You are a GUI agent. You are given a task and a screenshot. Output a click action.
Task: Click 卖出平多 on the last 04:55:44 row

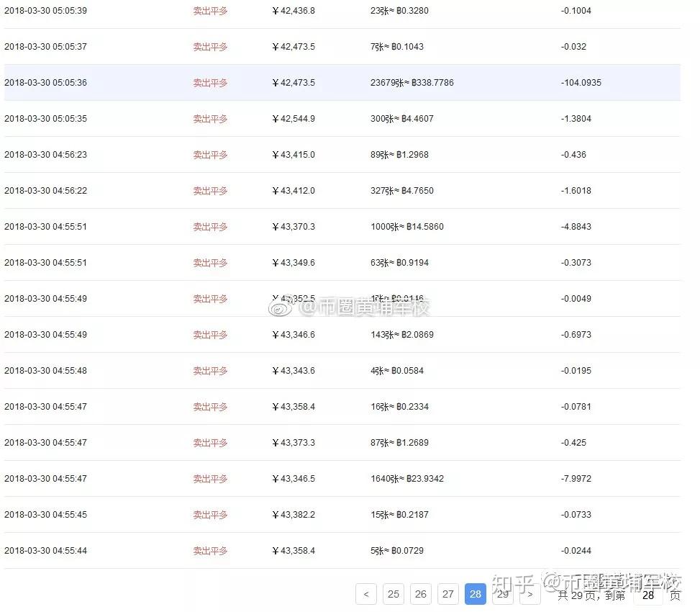[209, 551]
